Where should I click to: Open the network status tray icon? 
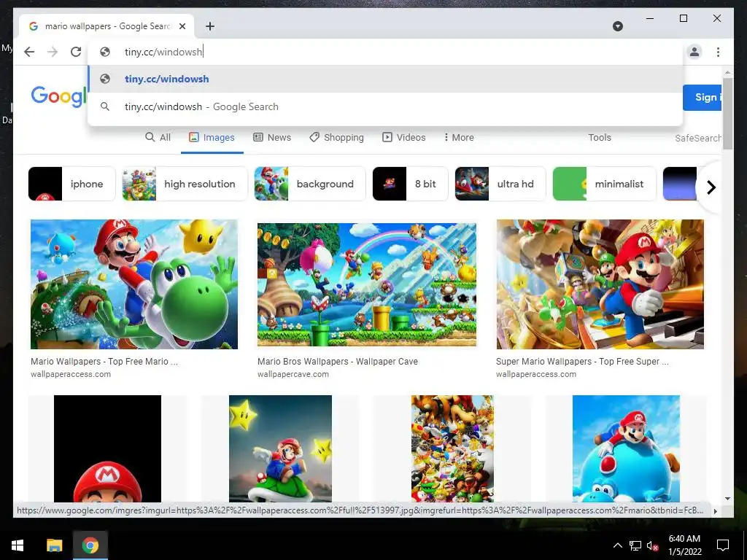pyautogui.click(x=635, y=545)
